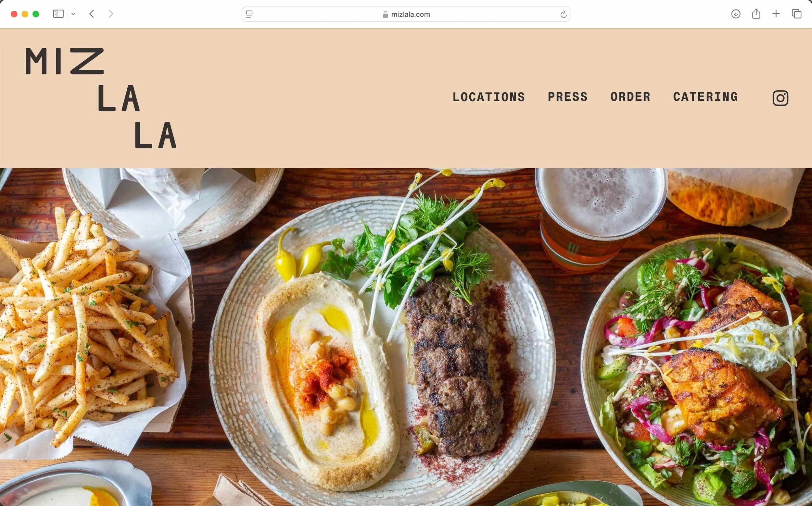Image resolution: width=812 pixels, height=506 pixels.
Task: Expand the sidebar tab group dropdown chevron
Action: coord(73,14)
